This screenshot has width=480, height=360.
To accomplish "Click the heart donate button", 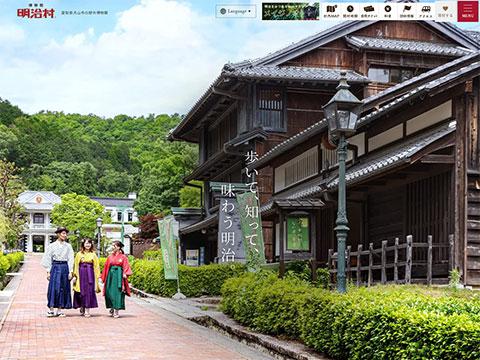I will [446, 11].
